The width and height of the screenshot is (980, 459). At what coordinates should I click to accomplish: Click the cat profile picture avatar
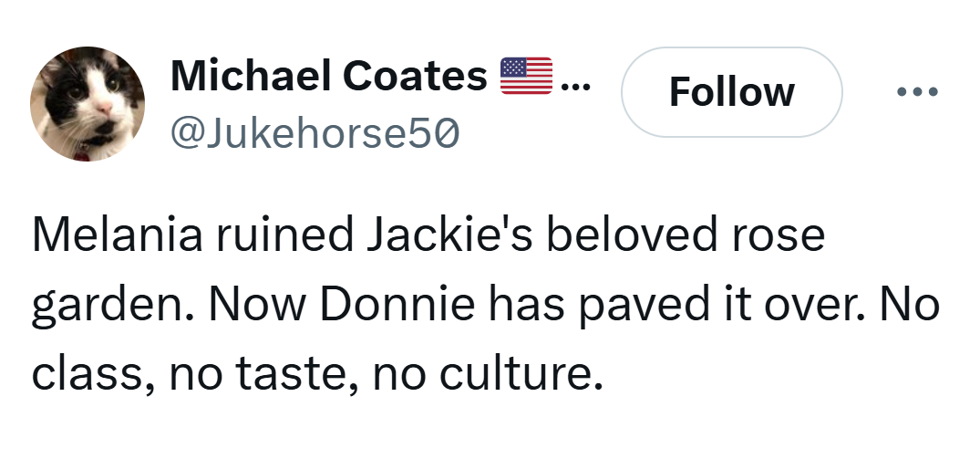tap(88, 104)
